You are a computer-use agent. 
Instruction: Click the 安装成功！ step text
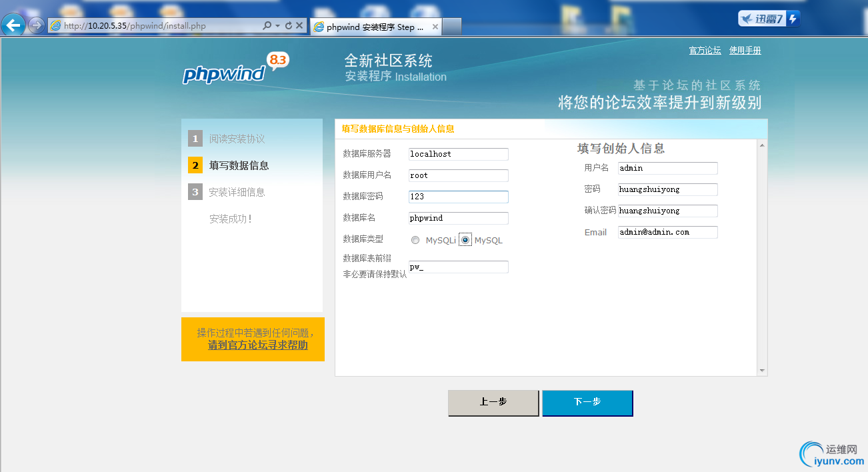click(231, 219)
